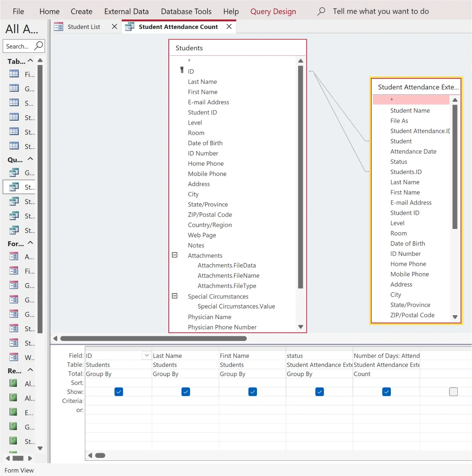Click the Tell me magnifier icon in the ribbon
This screenshot has width=472, height=476.
coord(321,11)
